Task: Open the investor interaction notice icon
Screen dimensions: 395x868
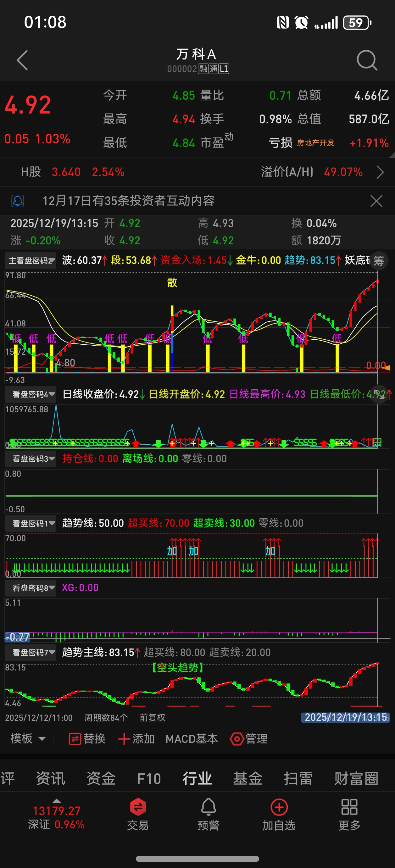Action: click(x=18, y=201)
